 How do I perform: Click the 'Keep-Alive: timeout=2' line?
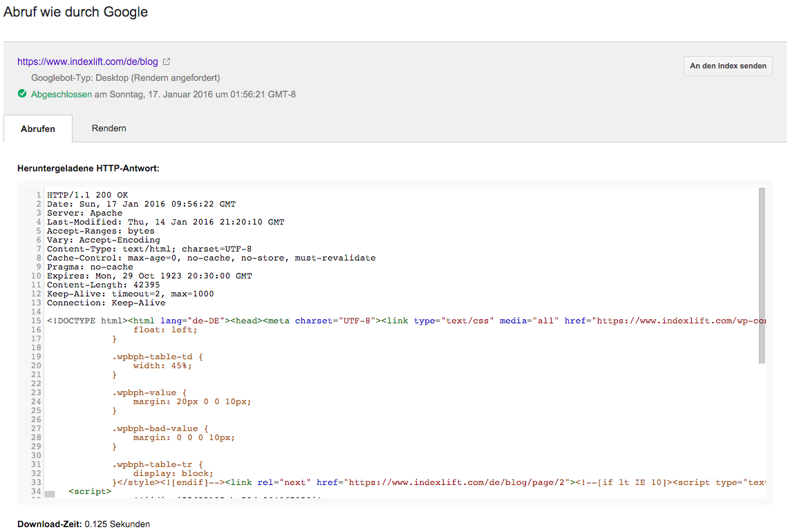130,294
